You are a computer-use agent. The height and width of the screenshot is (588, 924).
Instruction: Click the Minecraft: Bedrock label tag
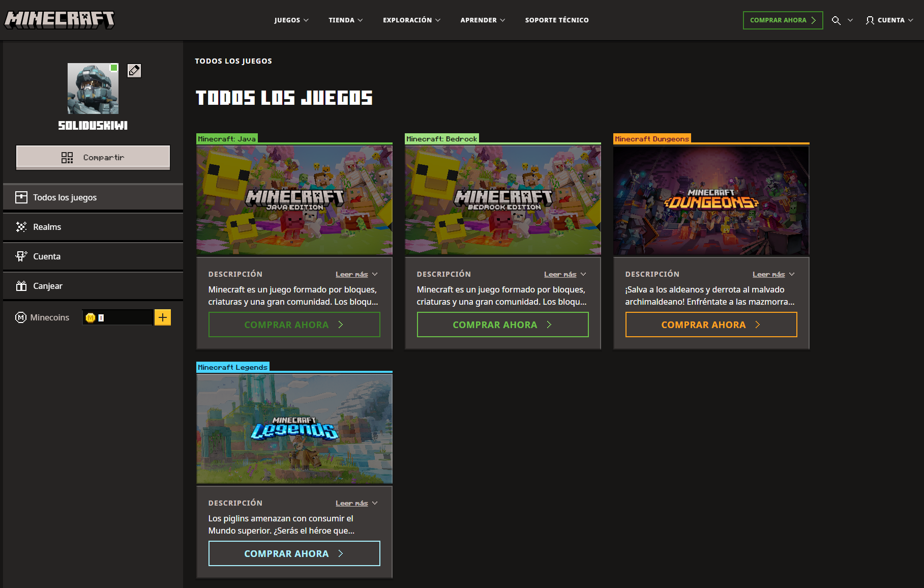tap(442, 139)
